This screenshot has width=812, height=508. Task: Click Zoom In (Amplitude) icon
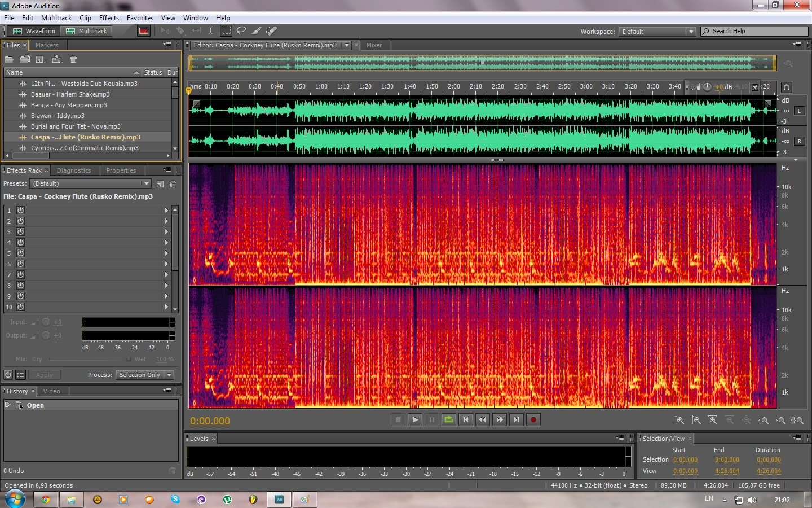(x=679, y=421)
